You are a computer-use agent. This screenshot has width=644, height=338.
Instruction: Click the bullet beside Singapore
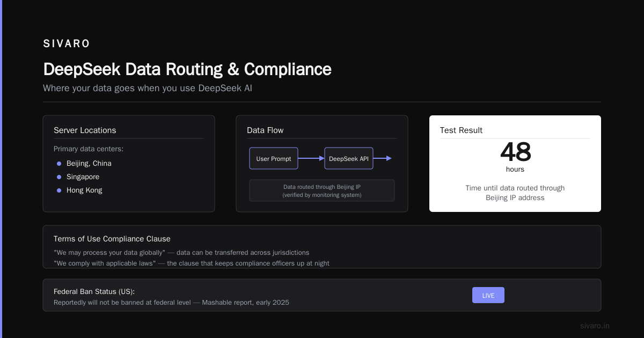59,177
